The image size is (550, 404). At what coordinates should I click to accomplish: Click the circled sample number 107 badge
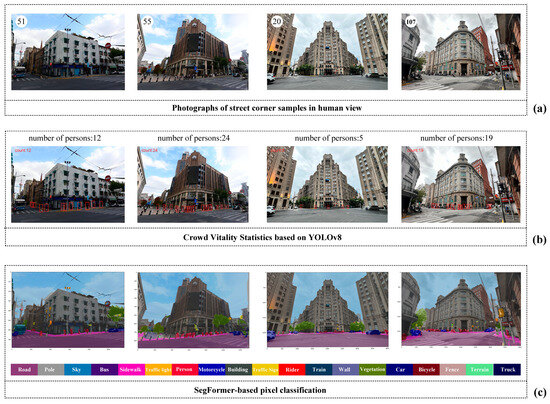(411, 22)
